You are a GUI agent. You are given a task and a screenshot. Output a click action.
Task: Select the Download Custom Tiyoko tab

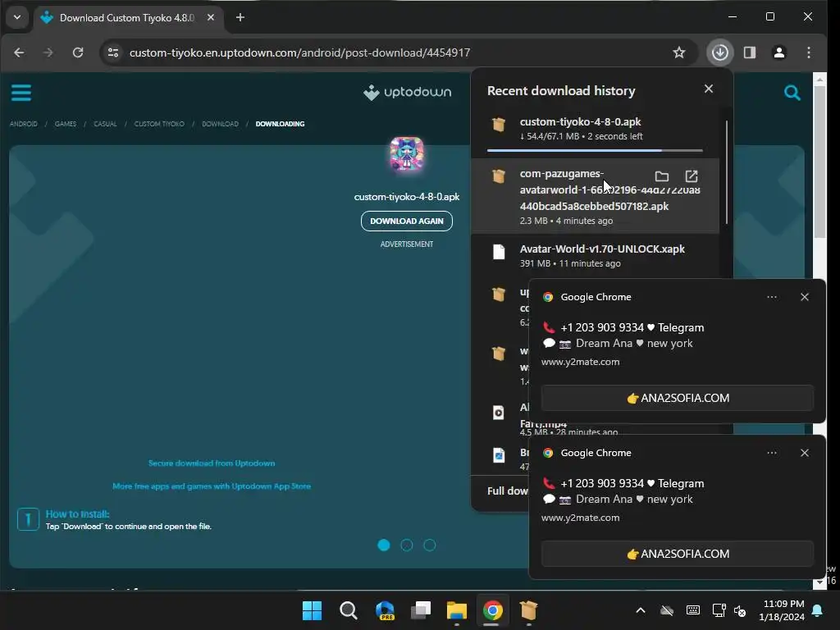(x=126, y=18)
